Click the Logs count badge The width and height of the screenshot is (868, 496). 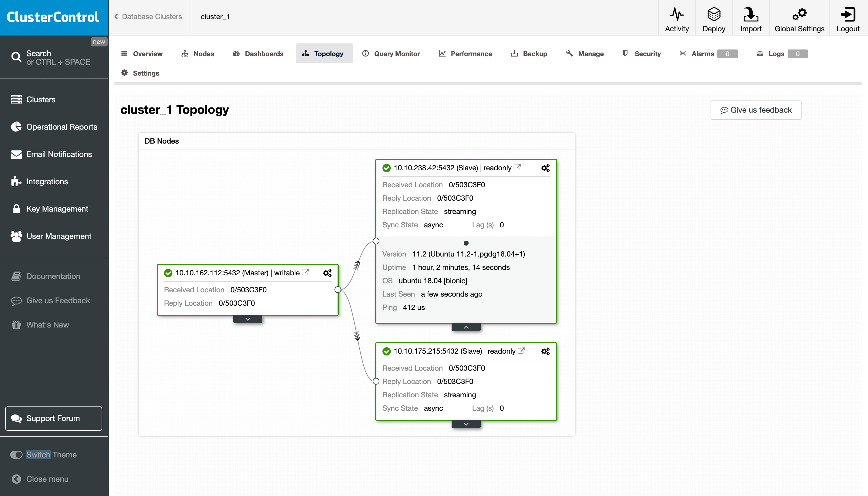798,53
